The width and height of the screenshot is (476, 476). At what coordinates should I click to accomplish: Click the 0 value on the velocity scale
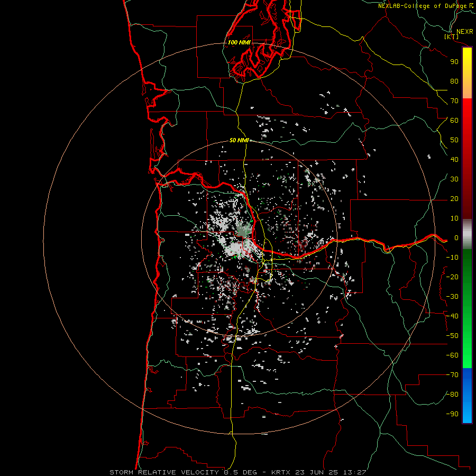pyautogui.click(x=456, y=238)
